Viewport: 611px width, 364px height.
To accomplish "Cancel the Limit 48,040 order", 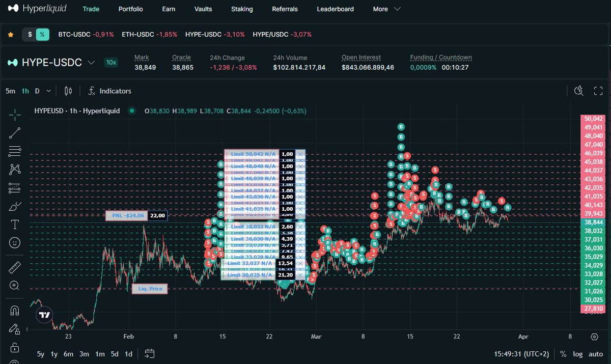I will point(300,166).
